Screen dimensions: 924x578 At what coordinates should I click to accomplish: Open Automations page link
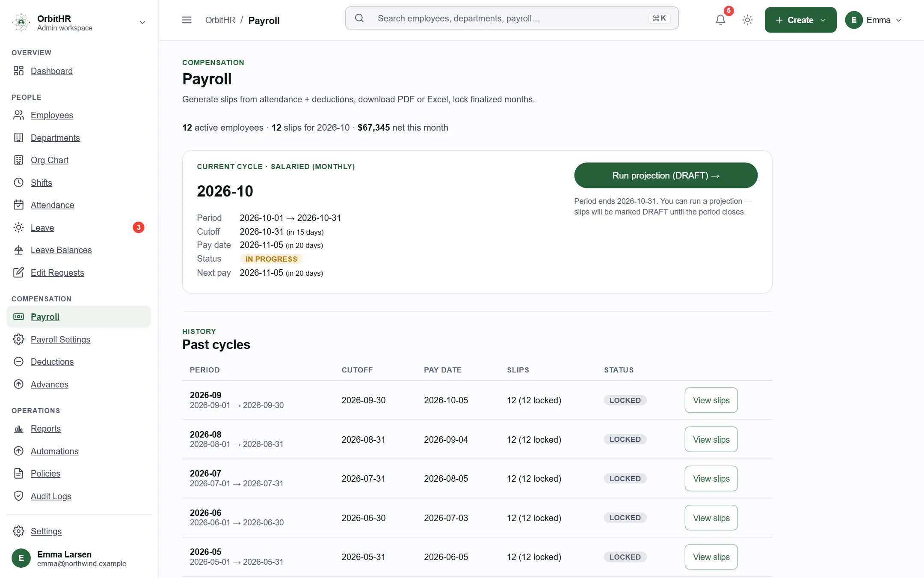pos(55,451)
